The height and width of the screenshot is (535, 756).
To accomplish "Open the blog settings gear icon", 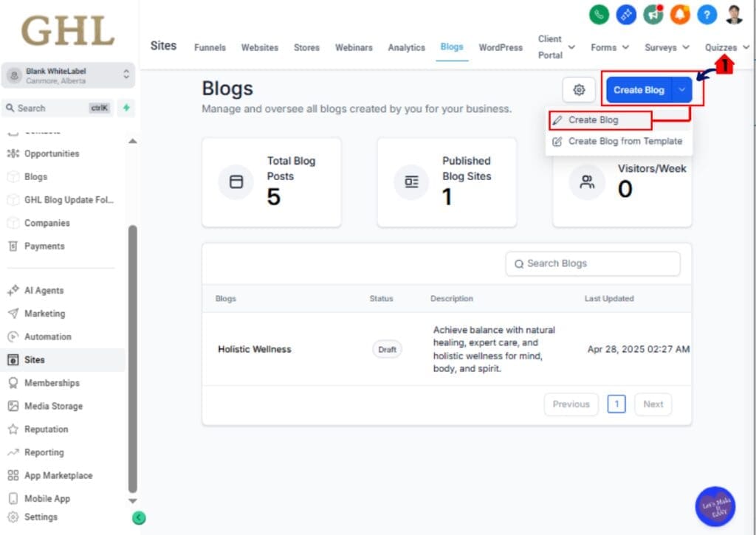I will click(x=579, y=89).
